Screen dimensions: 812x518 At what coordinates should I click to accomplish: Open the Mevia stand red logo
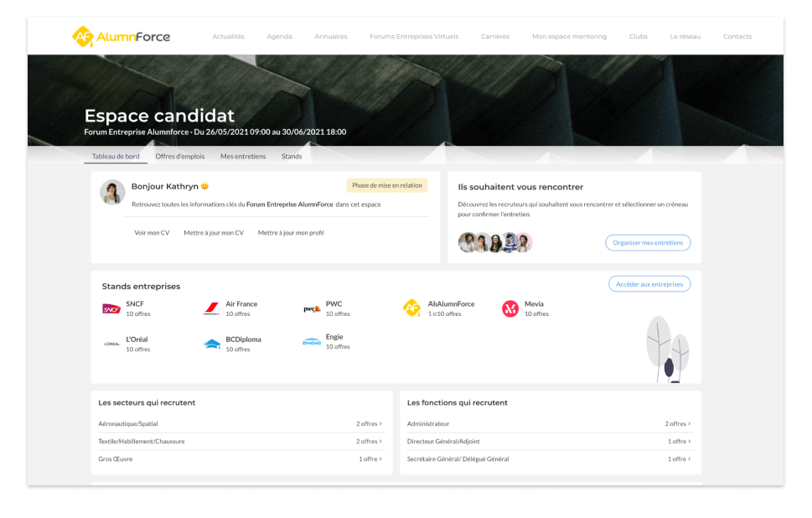pyautogui.click(x=510, y=308)
